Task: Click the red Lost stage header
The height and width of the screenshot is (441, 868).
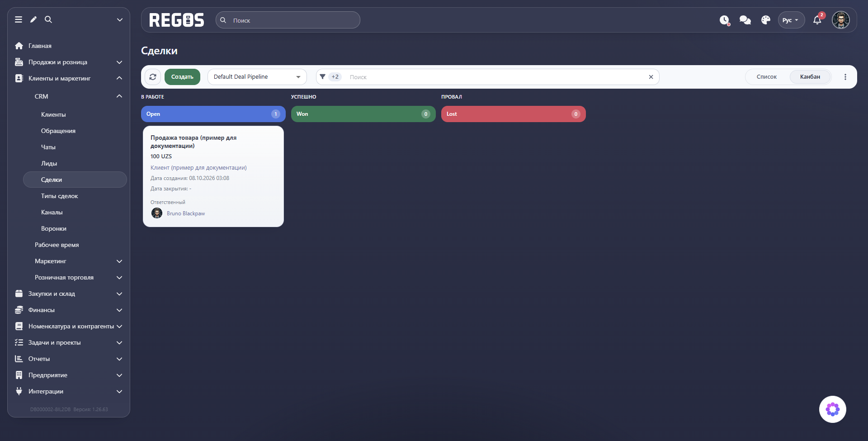Action: point(514,114)
